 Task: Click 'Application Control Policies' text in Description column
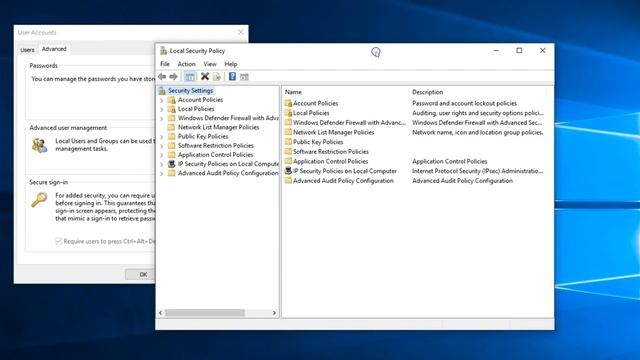click(x=449, y=162)
